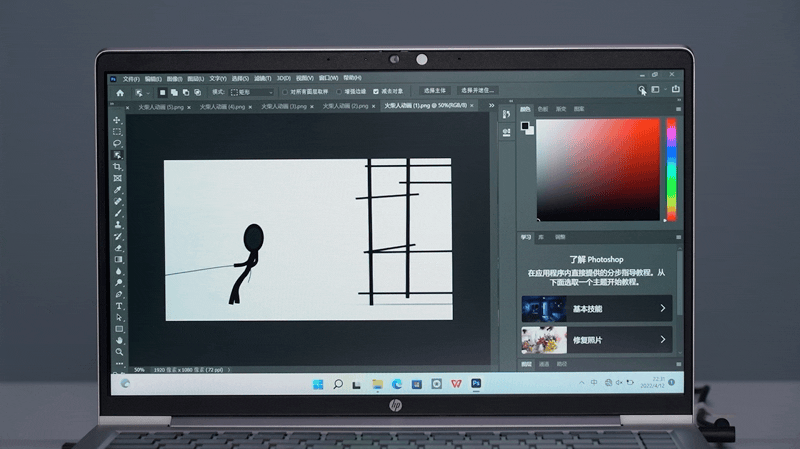The image size is (800, 449).
Task: Select the Hand tool
Action: [119, 340]
